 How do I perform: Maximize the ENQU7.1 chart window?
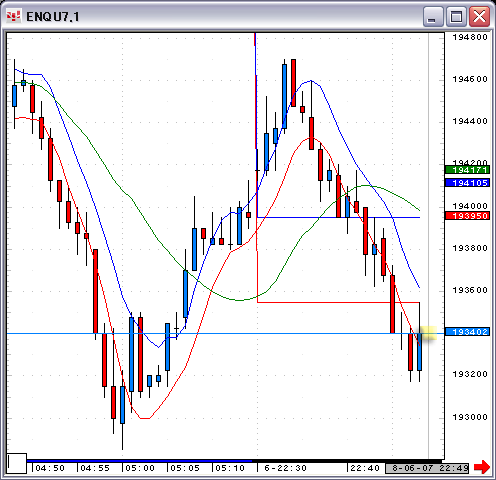[456, 16]
